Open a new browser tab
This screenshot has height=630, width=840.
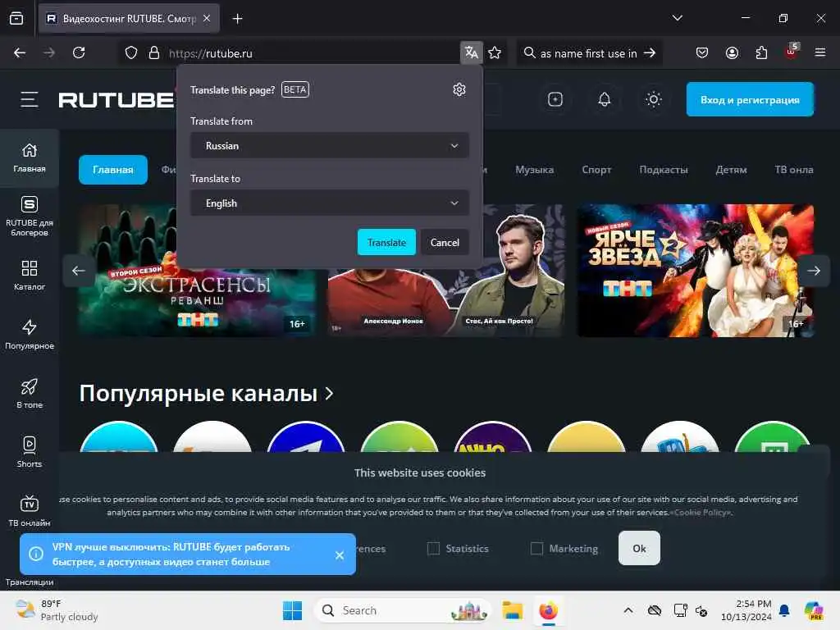tap(237, 19)
